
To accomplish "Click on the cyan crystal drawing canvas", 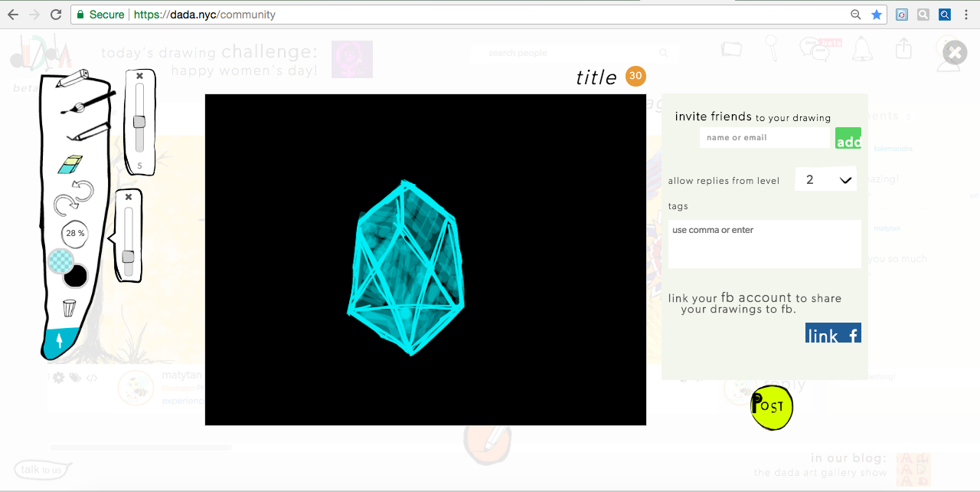I will click(426, 260).
